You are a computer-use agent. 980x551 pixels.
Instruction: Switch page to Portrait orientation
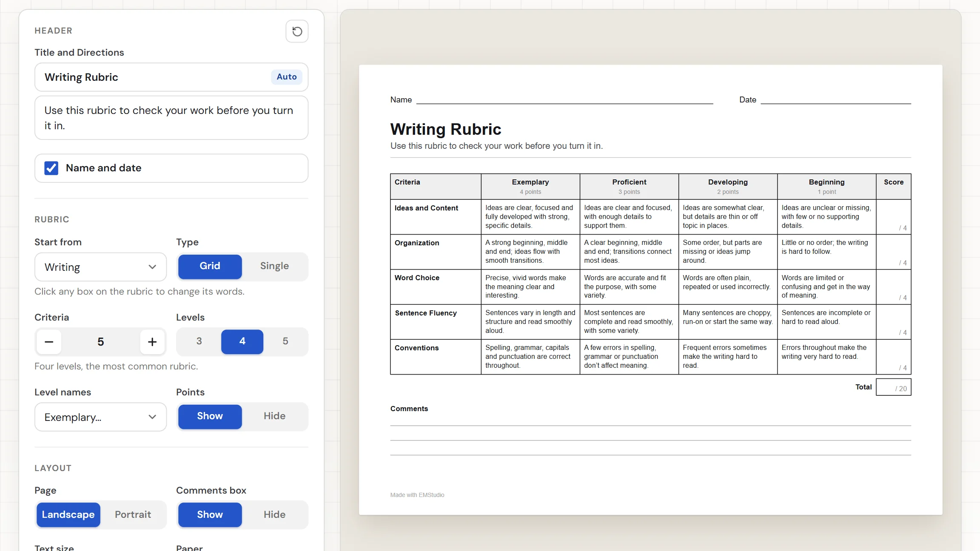(x=133, y=515)
